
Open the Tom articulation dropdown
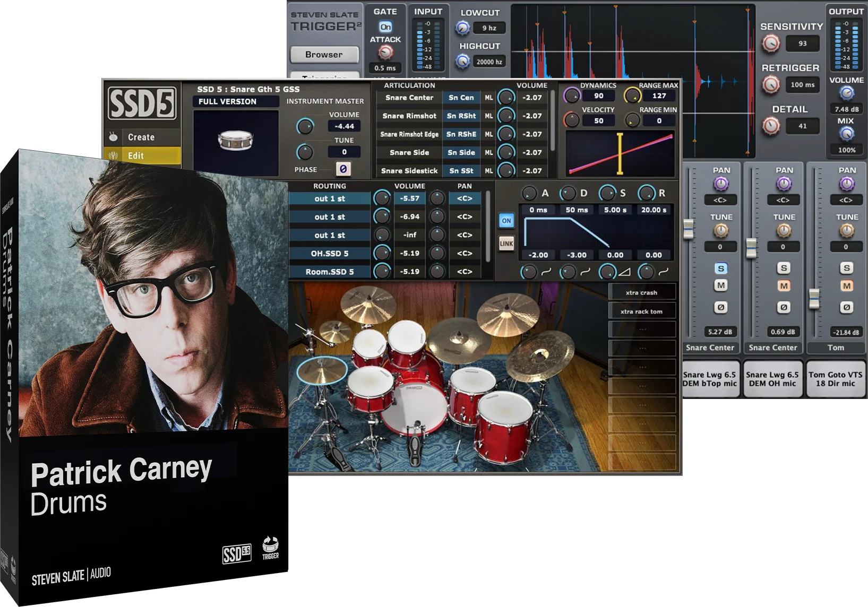coord(836,348)
